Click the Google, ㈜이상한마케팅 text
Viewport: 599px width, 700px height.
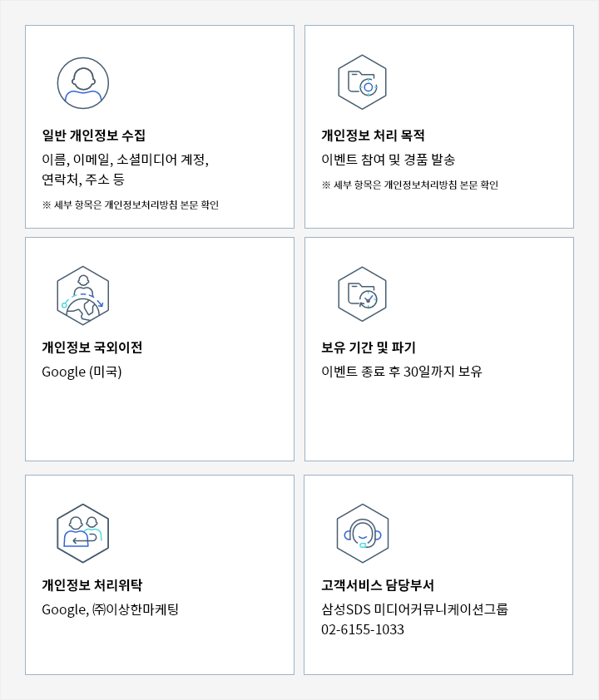coord(111,609)
